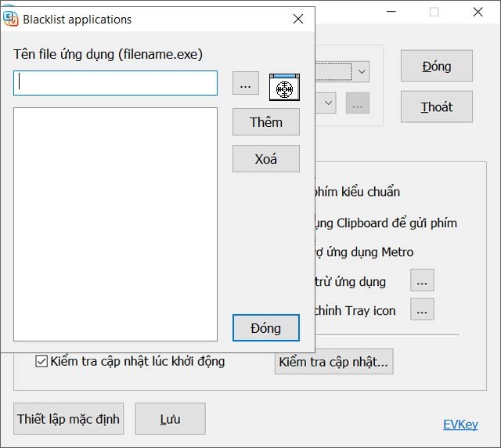
Task: Close the Blacklist applications dialog with X
Action: (x=298, y=19)
